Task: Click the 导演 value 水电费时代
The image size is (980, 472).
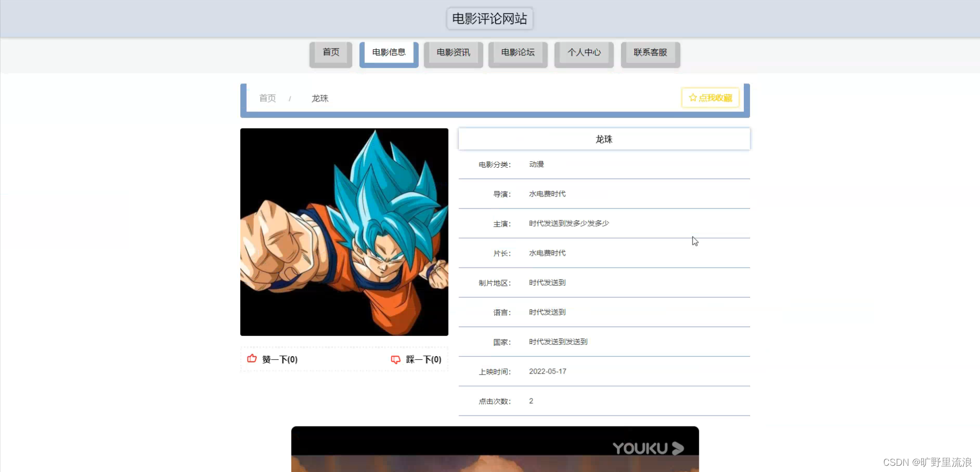Action: [x=547, y=194]
